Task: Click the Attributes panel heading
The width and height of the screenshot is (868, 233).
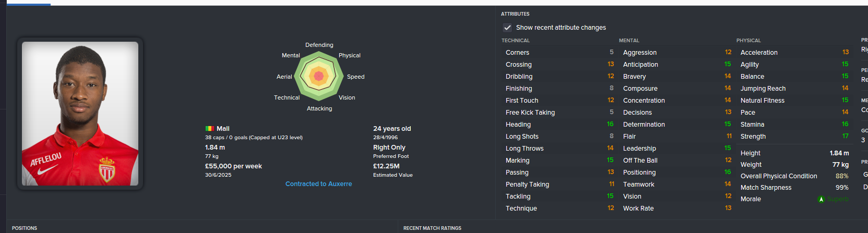Action: click(x=515, y=14)
